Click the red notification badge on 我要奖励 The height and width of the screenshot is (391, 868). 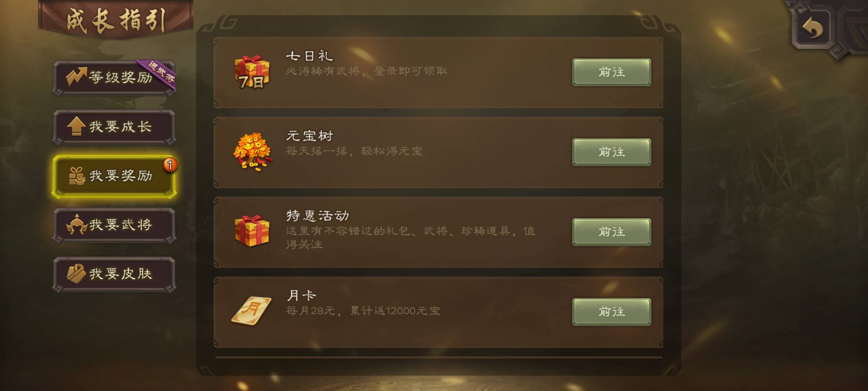(x=170, y=165)
